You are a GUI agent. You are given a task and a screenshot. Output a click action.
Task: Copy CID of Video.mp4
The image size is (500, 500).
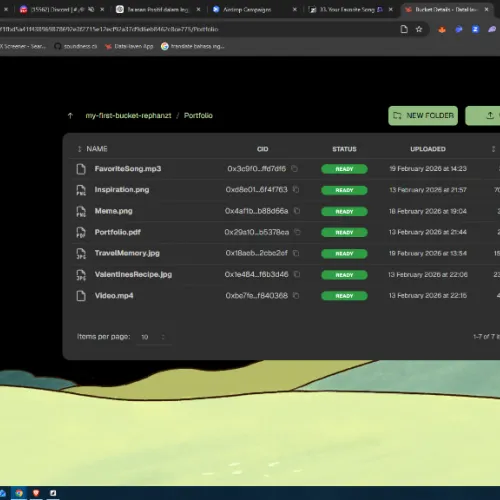point(296,296)
